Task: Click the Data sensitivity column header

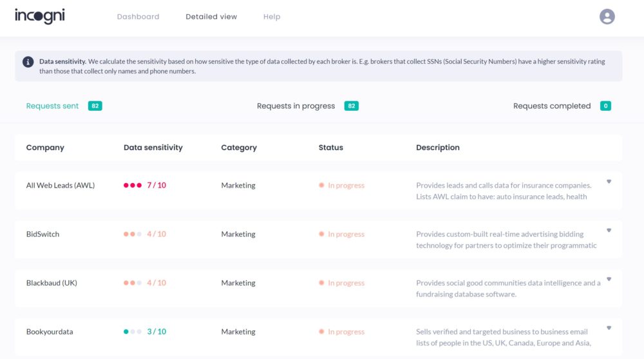Action: click(153, 147)
